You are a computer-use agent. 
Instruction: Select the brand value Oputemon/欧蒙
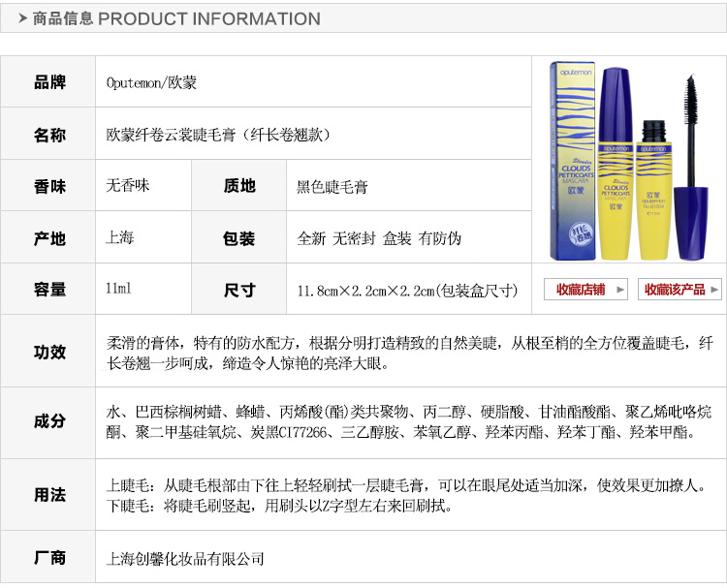(x=151, y=82)
